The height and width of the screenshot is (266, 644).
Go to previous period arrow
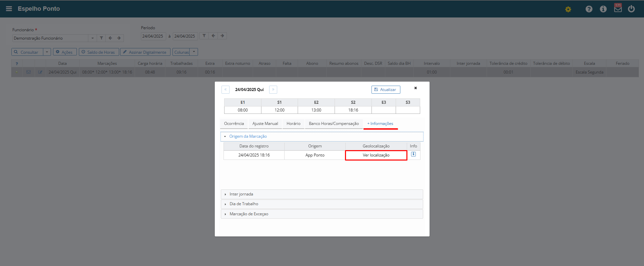tap(213, 36)
